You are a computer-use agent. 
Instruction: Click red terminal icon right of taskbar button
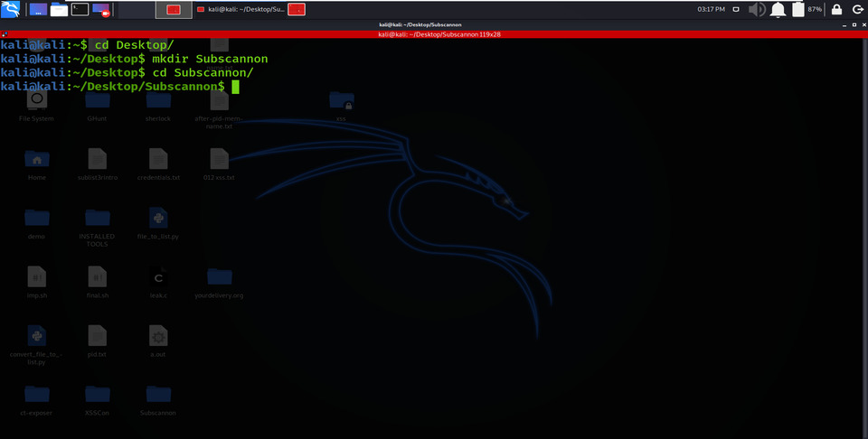tap(297, 9)
